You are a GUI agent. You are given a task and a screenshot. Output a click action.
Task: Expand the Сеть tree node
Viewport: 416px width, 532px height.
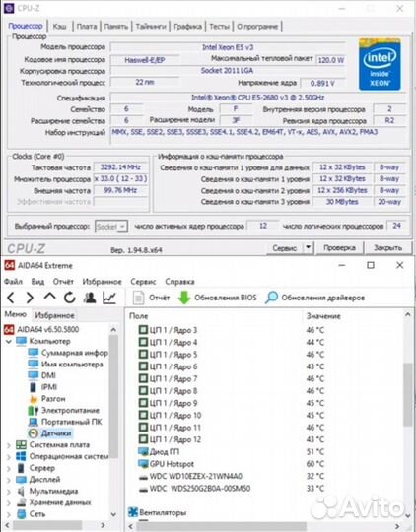click(x=9, y=514)
